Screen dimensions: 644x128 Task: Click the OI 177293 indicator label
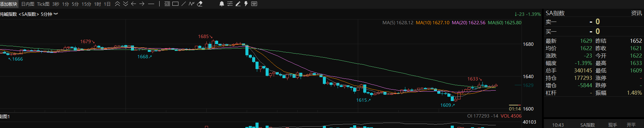pos(483,116)
